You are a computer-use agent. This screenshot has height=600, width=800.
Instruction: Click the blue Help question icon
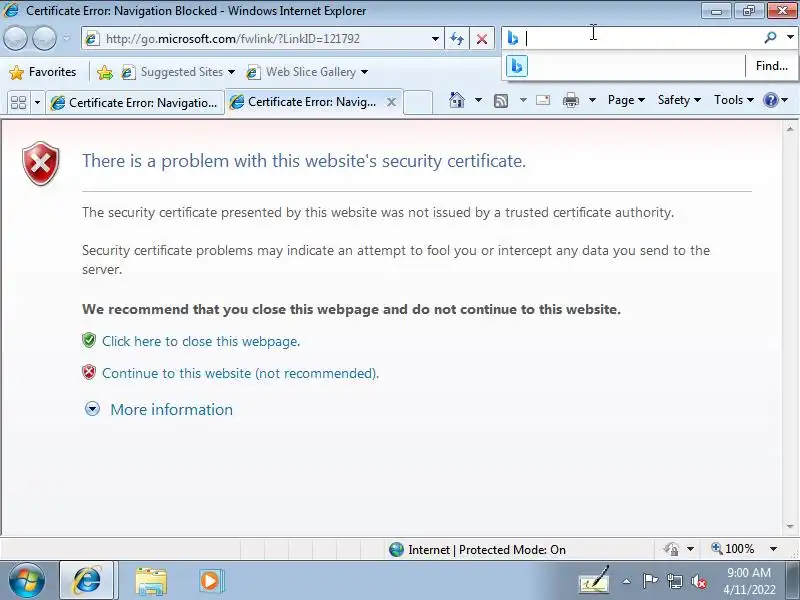[770, 100]
